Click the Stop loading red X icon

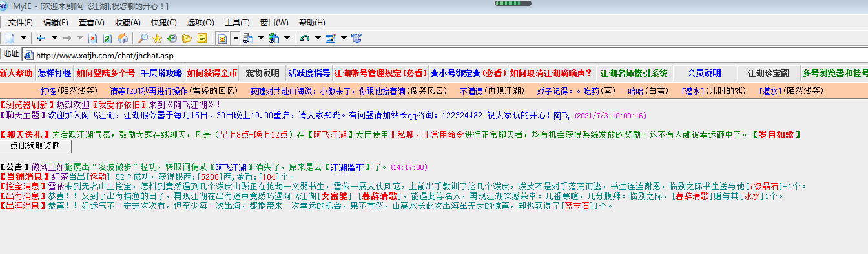pos(92,38)
